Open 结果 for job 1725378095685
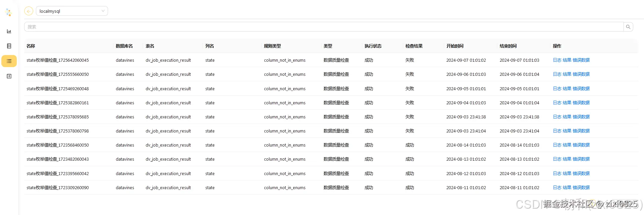Screen dimensions: 644x215 (x=567, y=117)
